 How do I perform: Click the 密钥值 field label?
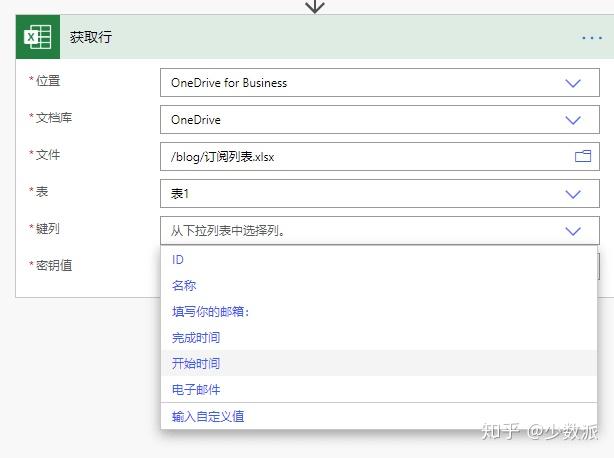54,266
